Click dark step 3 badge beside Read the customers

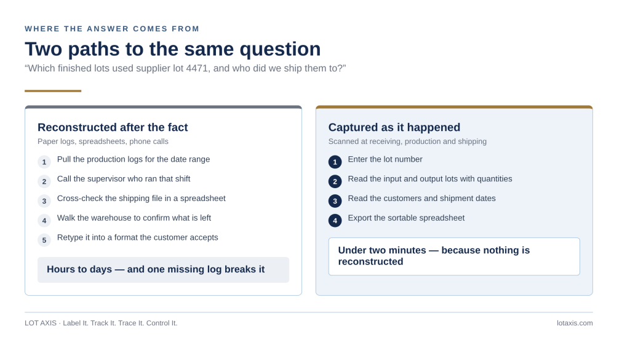[x=335, y=201]
